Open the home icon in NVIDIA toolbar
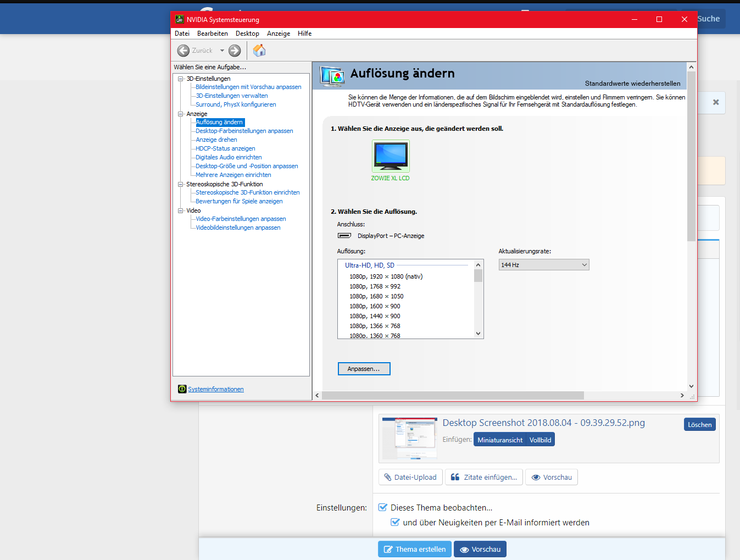This screenshot has width=740, height=560. coord(259,51)
